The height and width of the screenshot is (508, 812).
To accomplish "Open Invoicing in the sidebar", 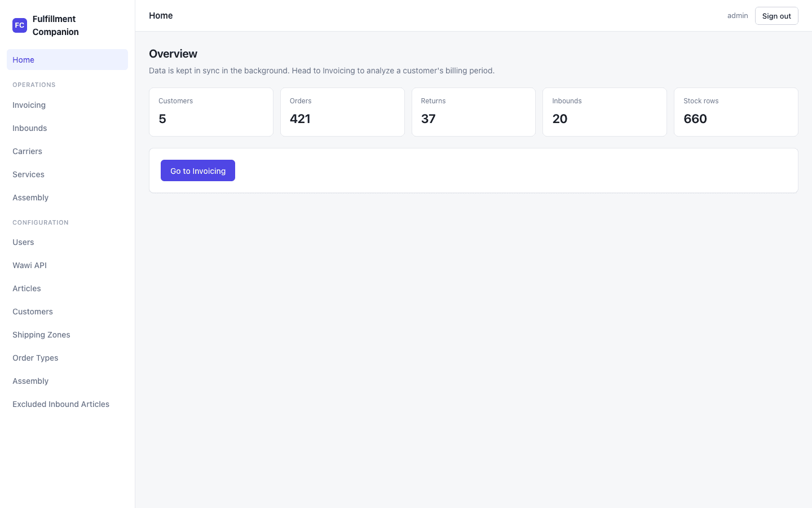I will [67, 105].
